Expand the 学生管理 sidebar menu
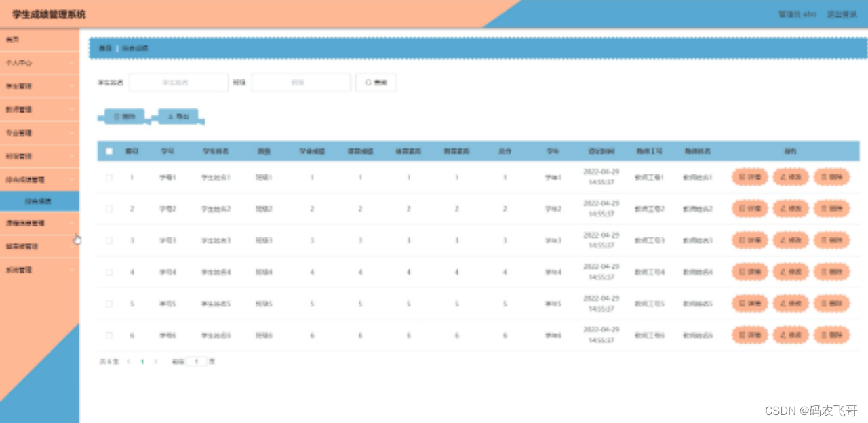This screenshot has width=868, height=423. coord(39,86)
